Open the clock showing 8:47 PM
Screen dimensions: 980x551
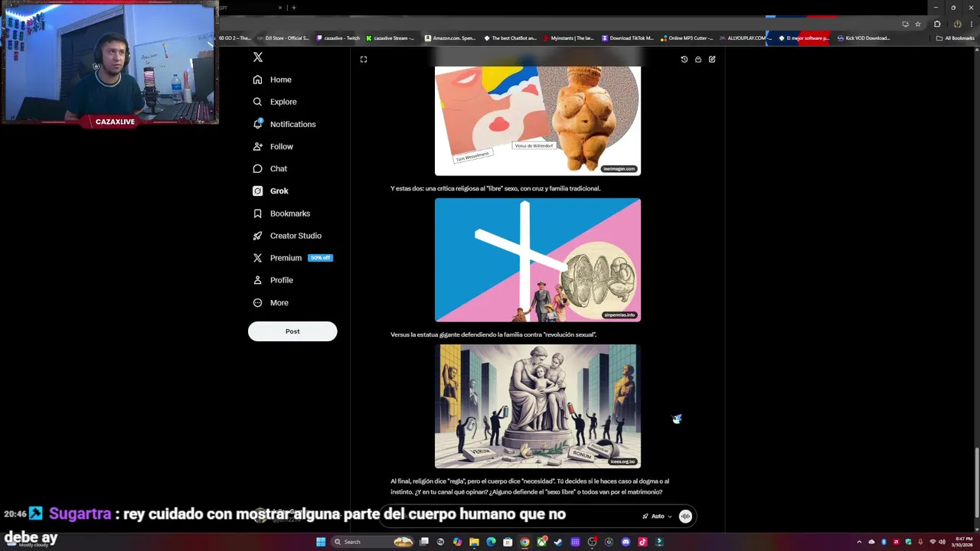click(x=964, y=542)
